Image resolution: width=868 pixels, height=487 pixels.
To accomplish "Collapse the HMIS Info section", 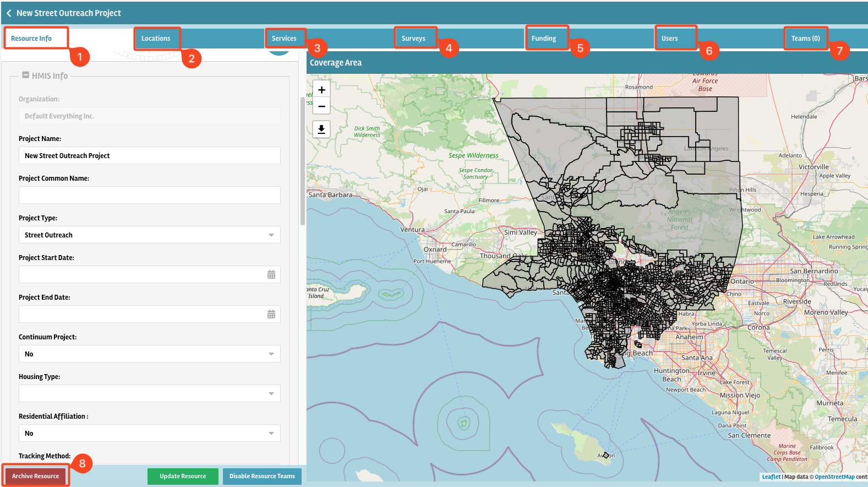I will (x=25, y=75).
